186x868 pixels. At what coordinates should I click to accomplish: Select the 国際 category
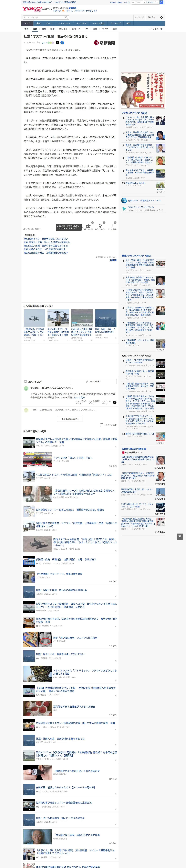point(44,29)
